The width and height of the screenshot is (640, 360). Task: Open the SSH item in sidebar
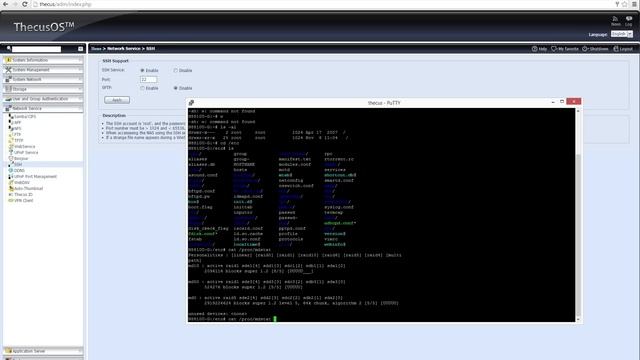(x=43, y=164)
